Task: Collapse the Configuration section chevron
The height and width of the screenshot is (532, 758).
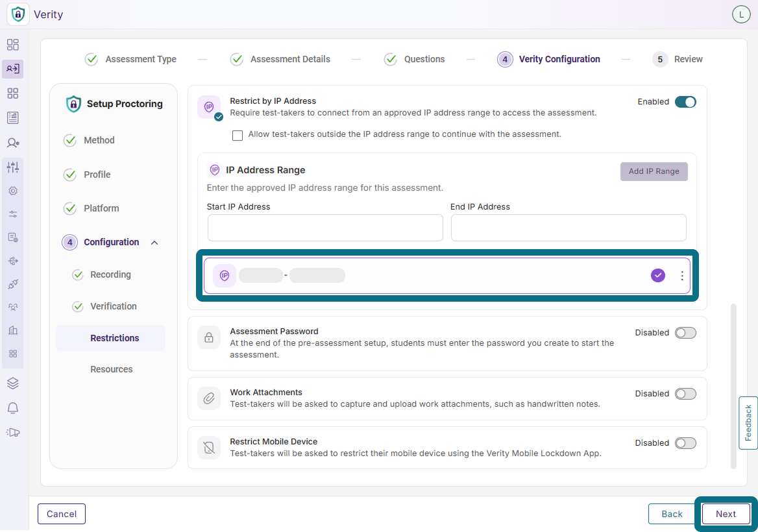Action: tap(154, 243)
